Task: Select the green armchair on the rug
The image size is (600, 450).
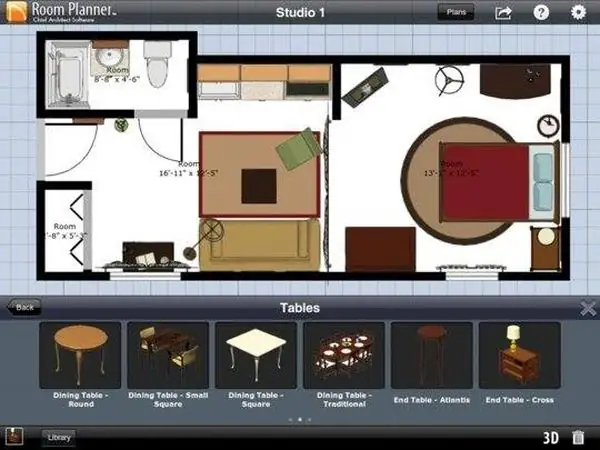Action: [x=298, y=149]
